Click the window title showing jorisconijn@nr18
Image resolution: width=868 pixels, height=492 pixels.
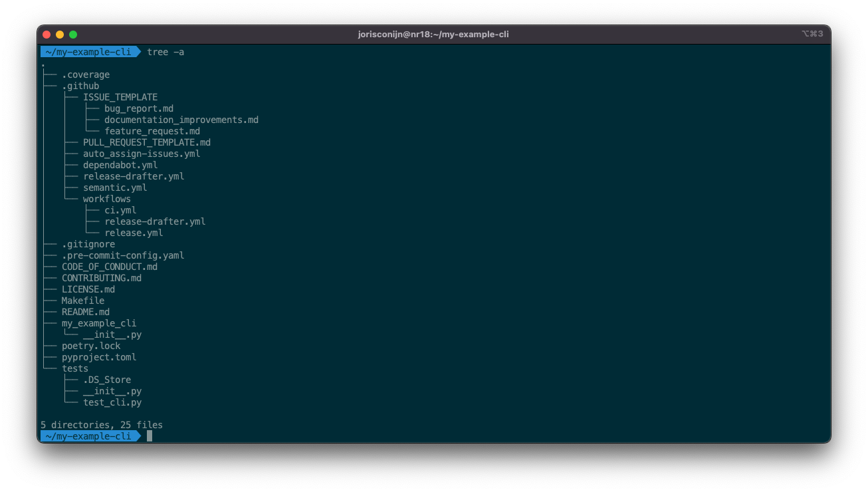434,34
